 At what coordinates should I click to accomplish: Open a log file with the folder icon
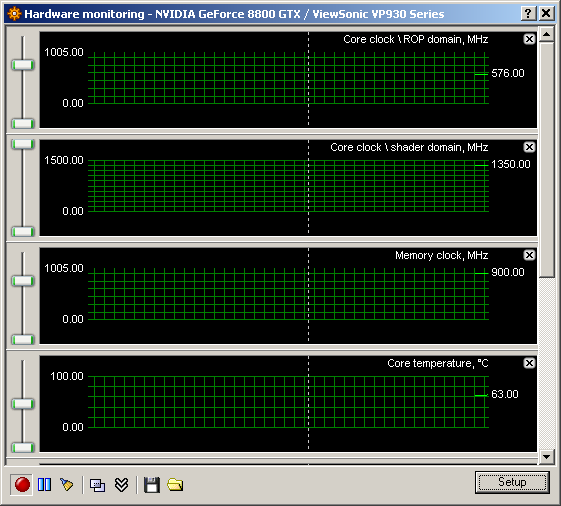point(175,485)
